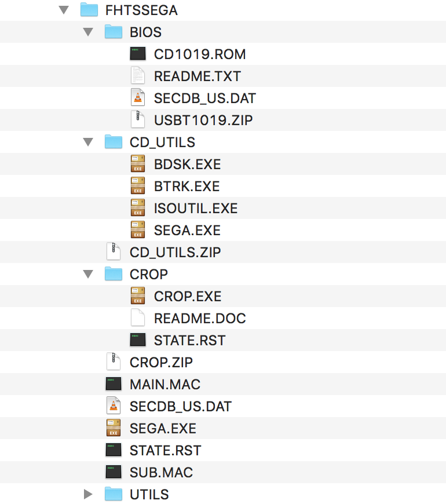Select the USBT1019.ZIP file name
The height and width of the screenshot is (504, 446).
coord(203,120)
